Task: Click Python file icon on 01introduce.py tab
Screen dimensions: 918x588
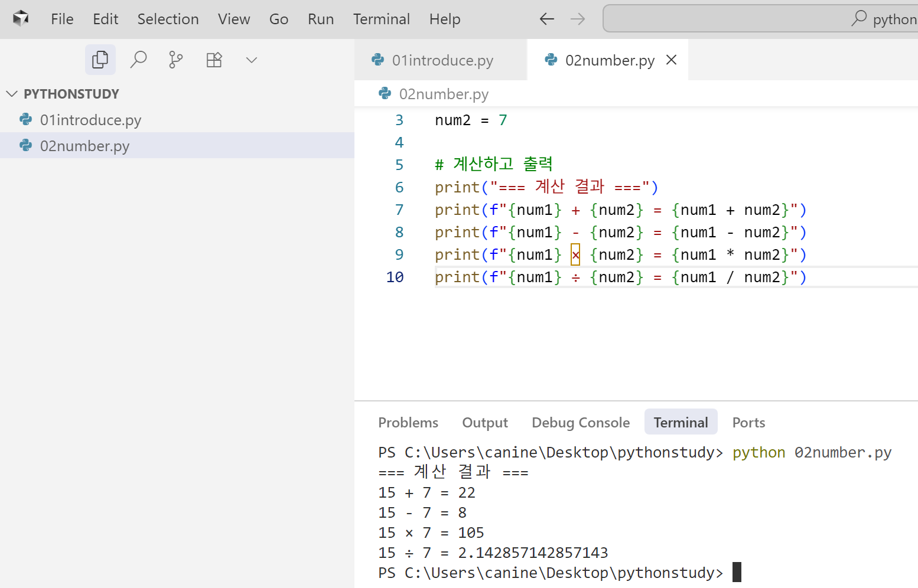Action: point(377,60)
